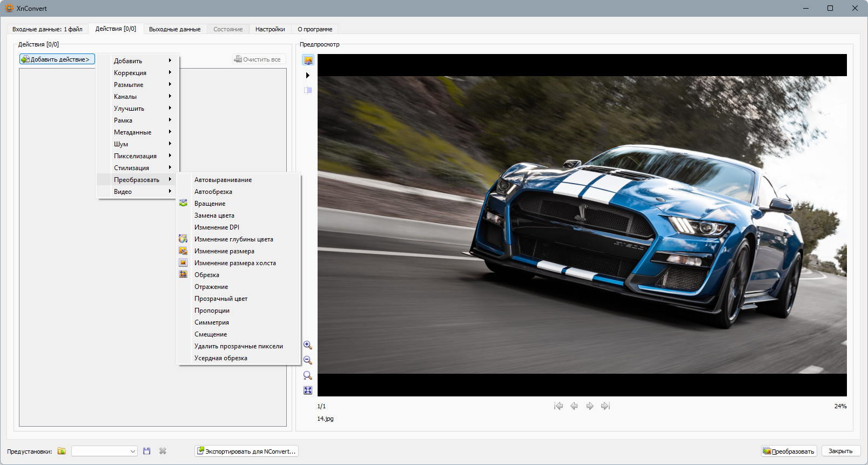Toggle the preview eye icon above the image
This screenshot has width=868, height=465.
point(308,60)
